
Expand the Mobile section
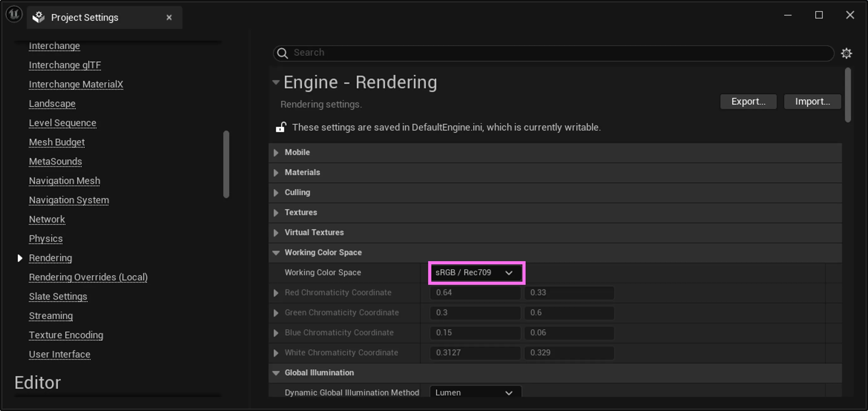[276, 152]
